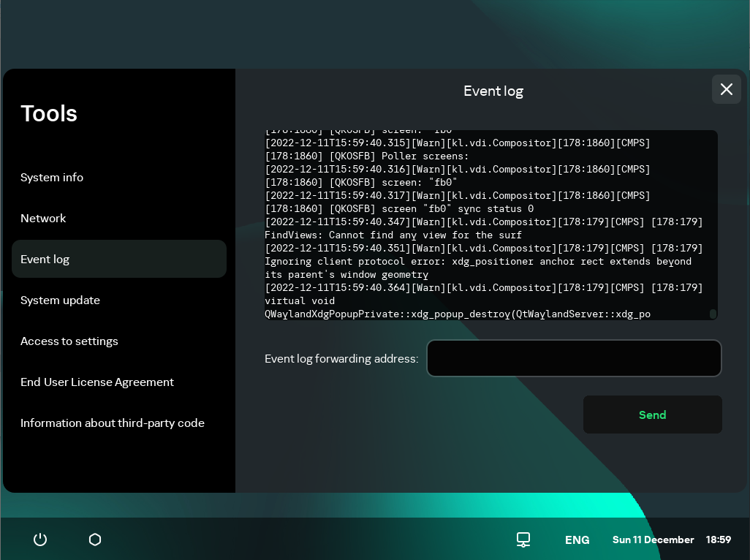Click the event log scrollbar handle
The height and width of the screenshot is (560, 750).
point(713,313)
